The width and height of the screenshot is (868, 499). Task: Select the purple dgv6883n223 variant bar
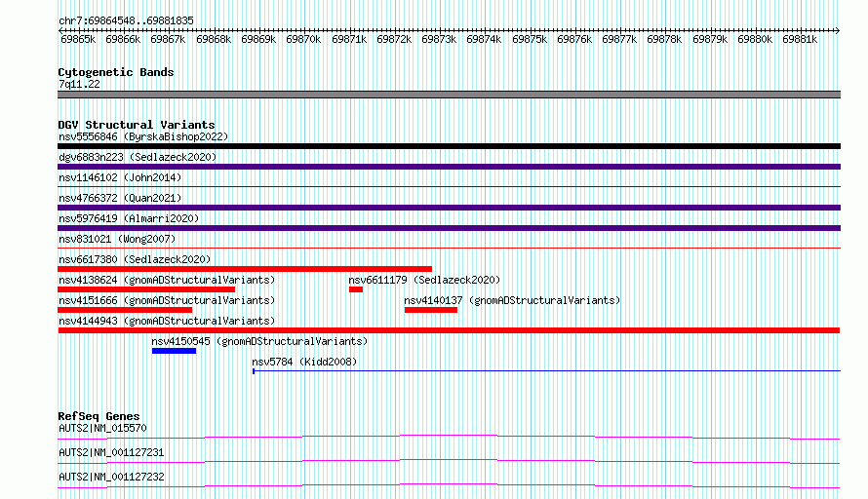[449, 167]
